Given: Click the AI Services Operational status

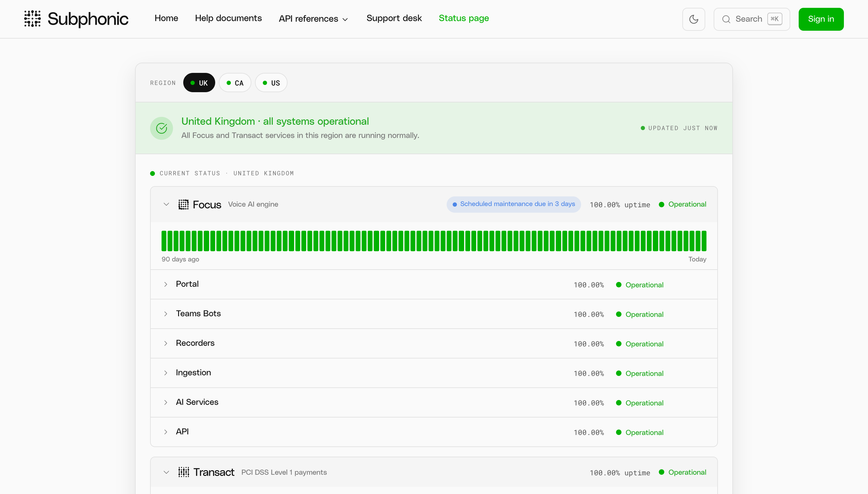Looking at the screenshot, I should (640, 403).
